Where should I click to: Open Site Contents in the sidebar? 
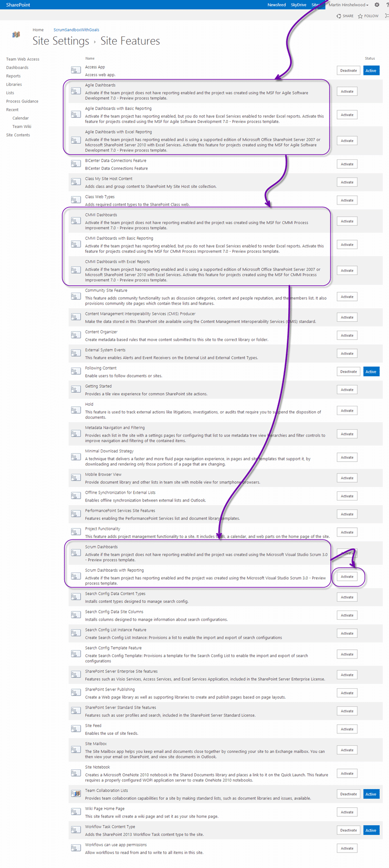click(18, 135)
